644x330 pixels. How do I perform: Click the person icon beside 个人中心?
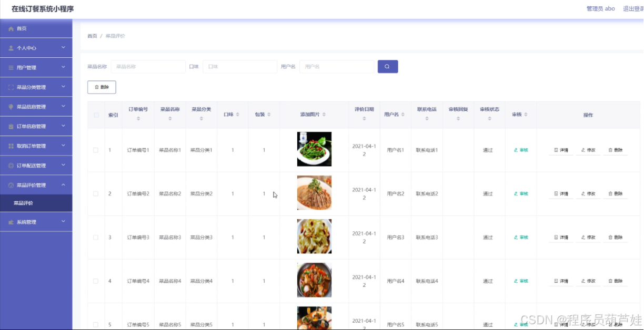[x=11, y=48]
